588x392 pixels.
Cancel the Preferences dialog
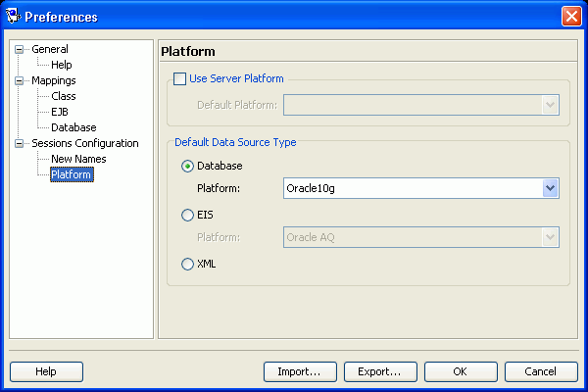point(541,371)
